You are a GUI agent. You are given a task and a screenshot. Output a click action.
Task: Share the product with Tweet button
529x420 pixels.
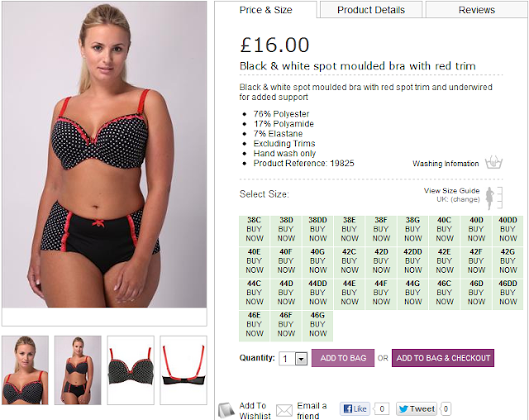pyautogui.click(x=417, y=409)
